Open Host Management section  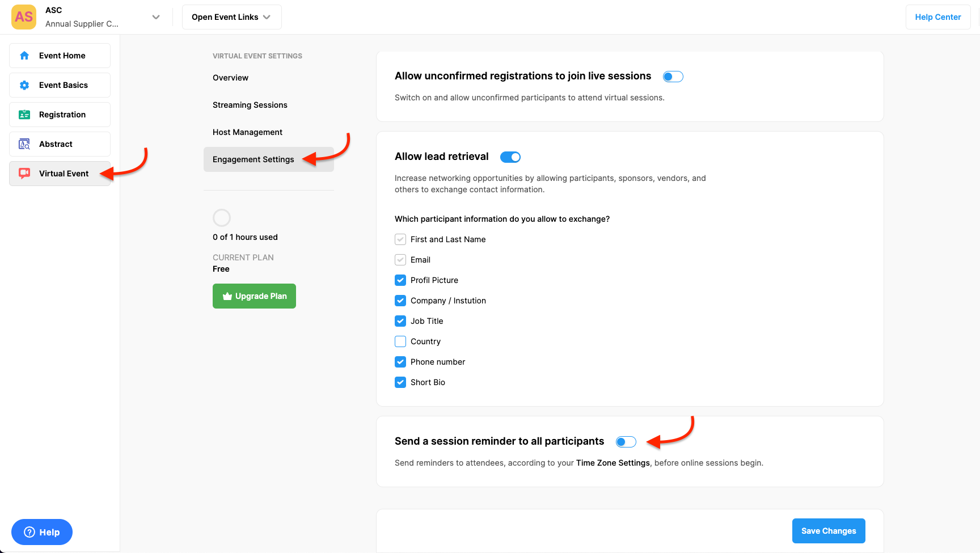tap(247, 132)
